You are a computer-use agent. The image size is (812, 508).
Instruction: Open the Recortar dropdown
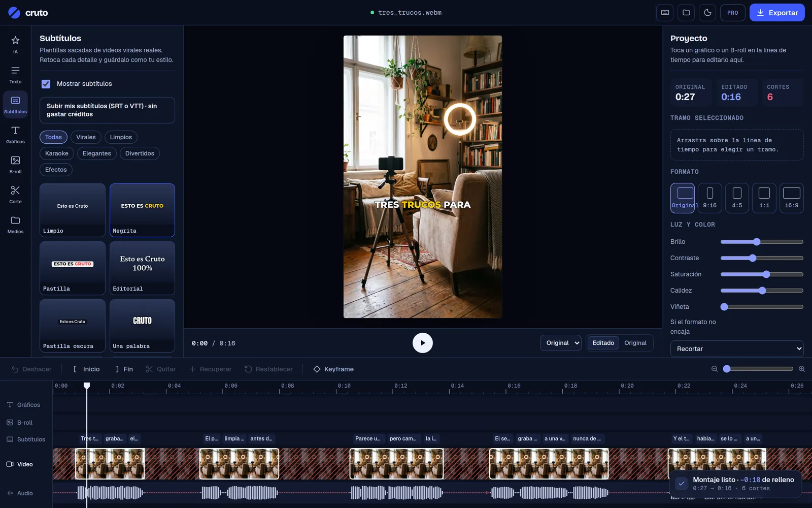[x=737, y=348]
